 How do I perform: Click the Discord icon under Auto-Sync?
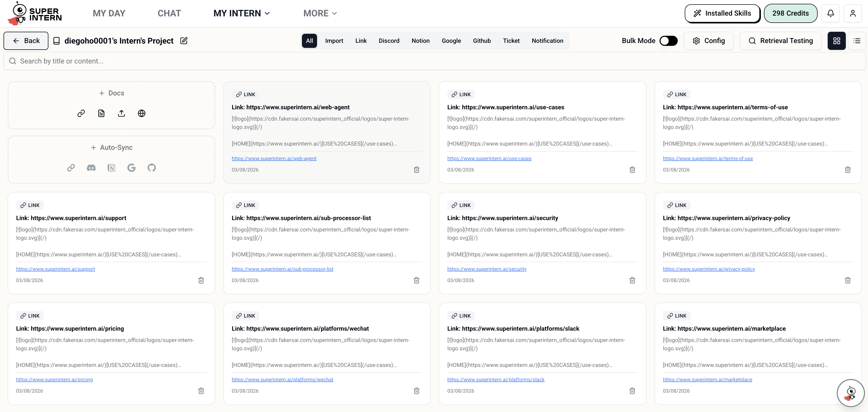tap(91, 168)
